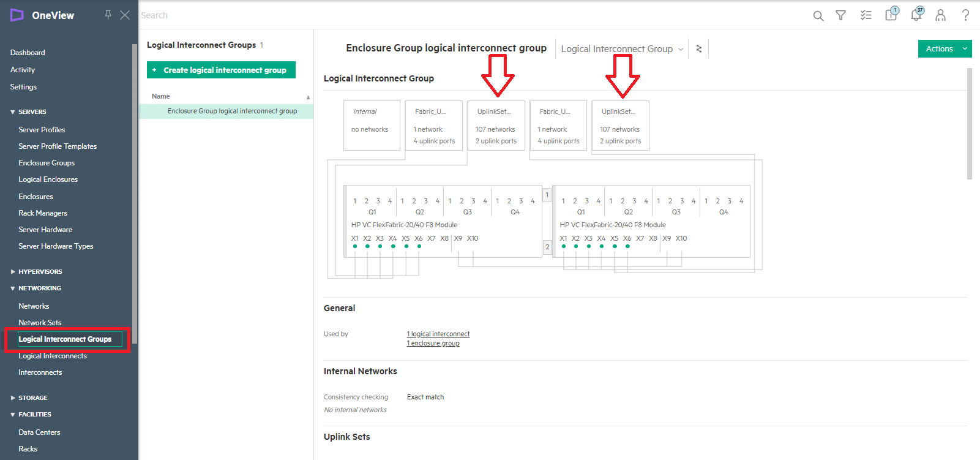The image size is (980, 460).
Task: Open the Logical Interconnect Group view selector
Action: 622,49
